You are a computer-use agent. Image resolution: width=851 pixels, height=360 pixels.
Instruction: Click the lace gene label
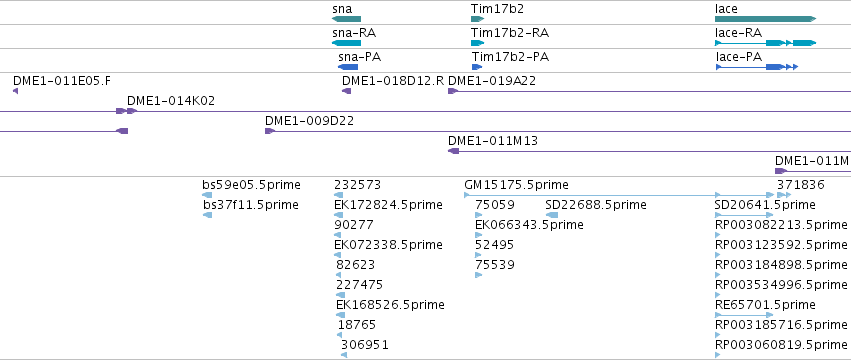click(727, 9)
